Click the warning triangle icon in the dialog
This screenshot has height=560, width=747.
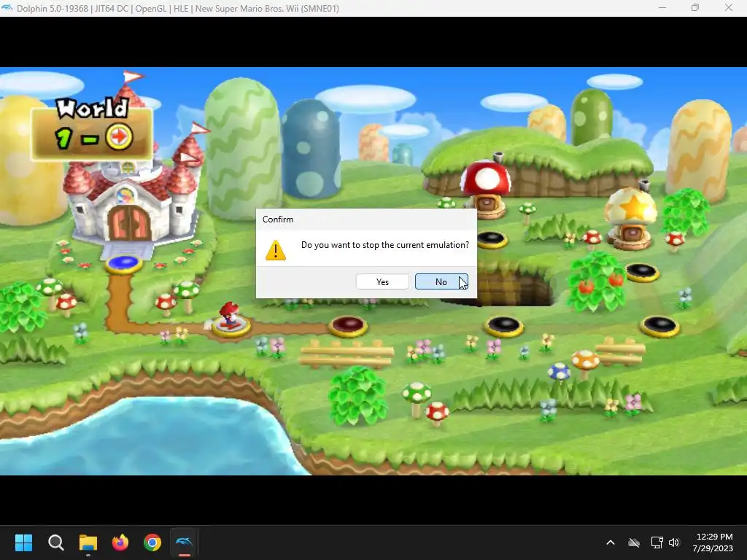275,251
